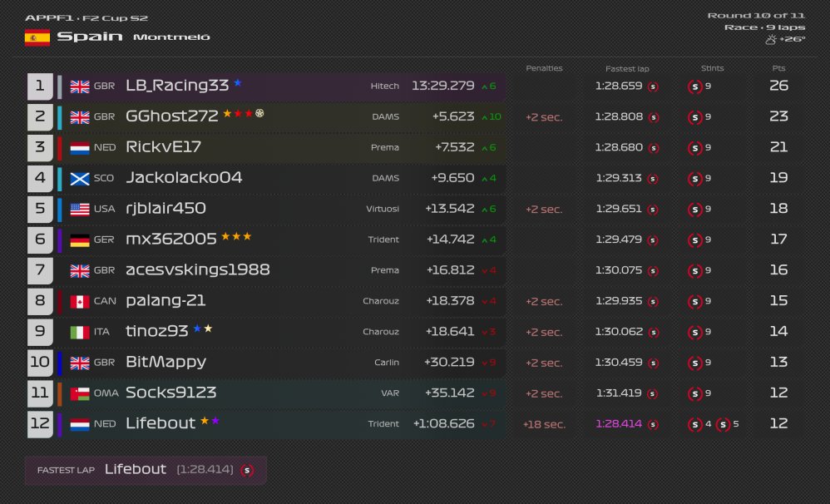Select driver name GGhost272
Image resolution: width=830 pixels, height=504 pixels.
pyautogui.click(x=172, y=116)
